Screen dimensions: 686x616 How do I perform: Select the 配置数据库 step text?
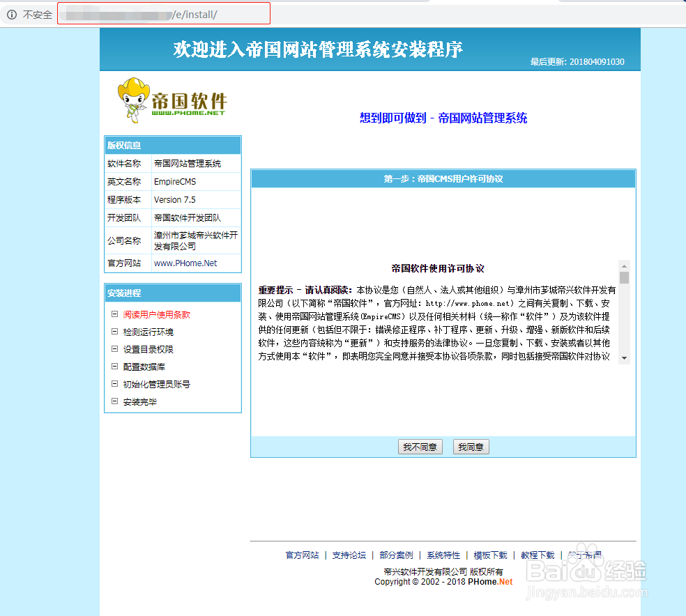click(x=144, y=367)
